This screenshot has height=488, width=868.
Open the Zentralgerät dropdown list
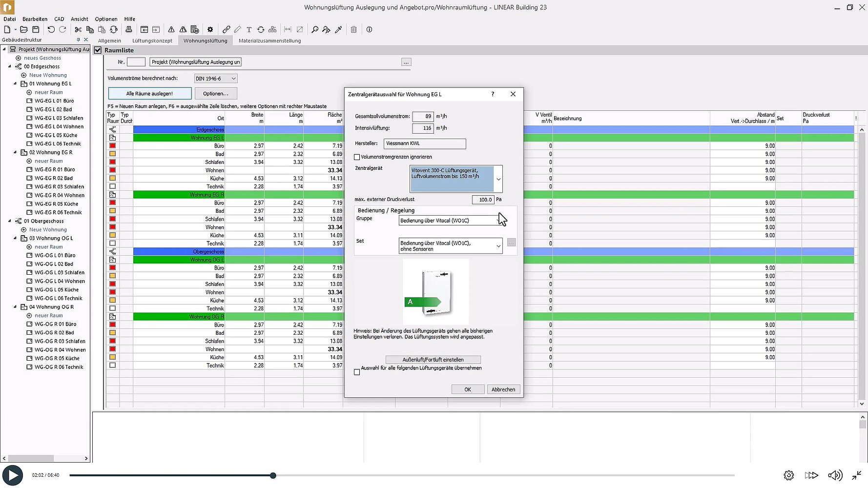(498, 179)
